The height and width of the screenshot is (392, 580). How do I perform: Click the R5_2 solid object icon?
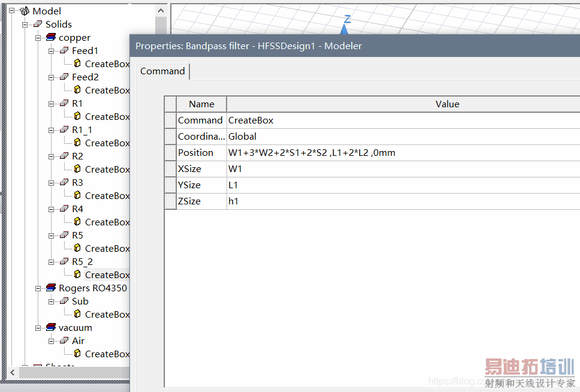[x=64, y=262]
